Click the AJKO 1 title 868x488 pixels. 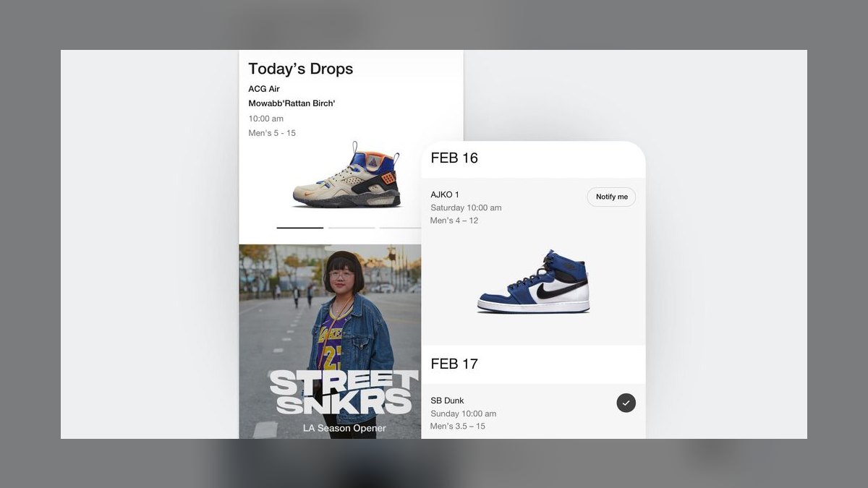445,194
